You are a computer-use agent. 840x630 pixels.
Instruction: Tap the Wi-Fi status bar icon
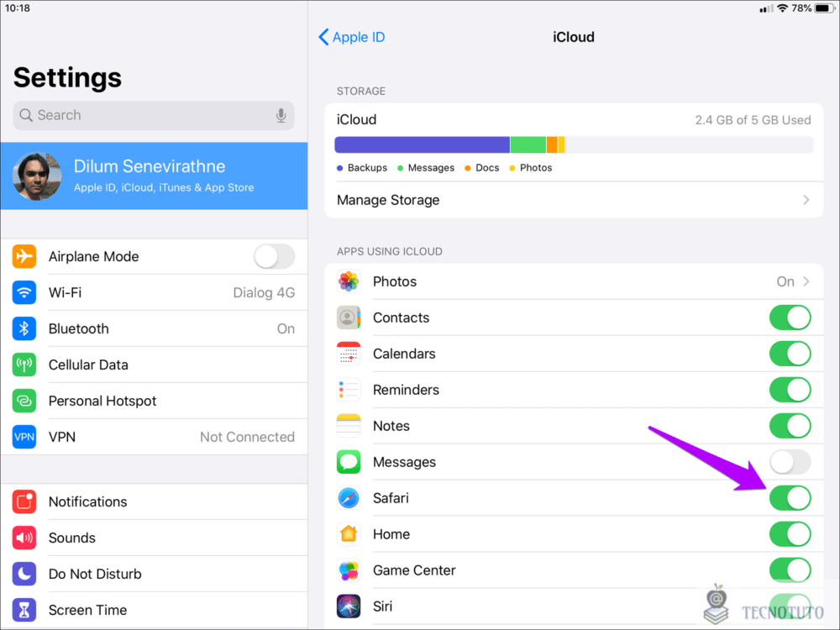[x=783, y=8]
